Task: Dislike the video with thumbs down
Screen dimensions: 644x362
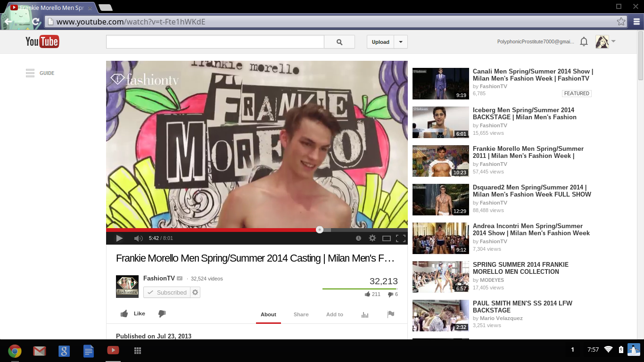Action: click(162, 314)
